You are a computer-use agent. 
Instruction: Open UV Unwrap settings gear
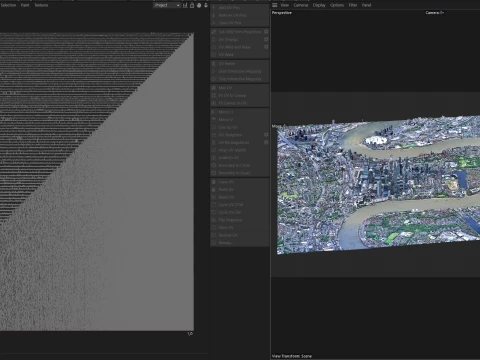pos(266,39)
